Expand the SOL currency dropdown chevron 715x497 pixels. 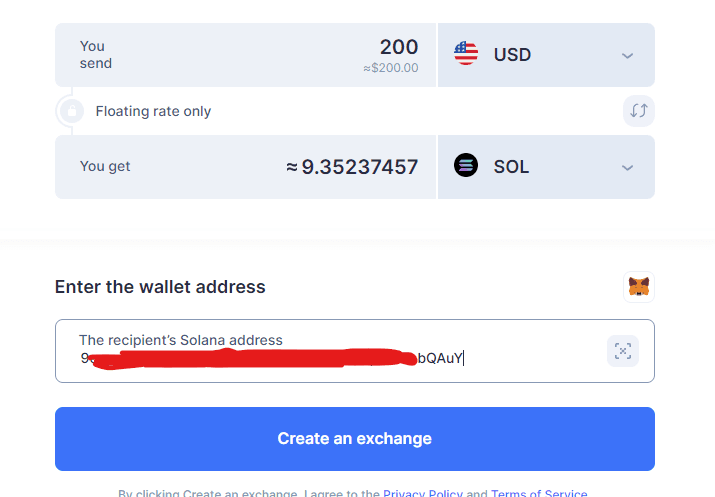pyautogui.click(x=627, y=168)
